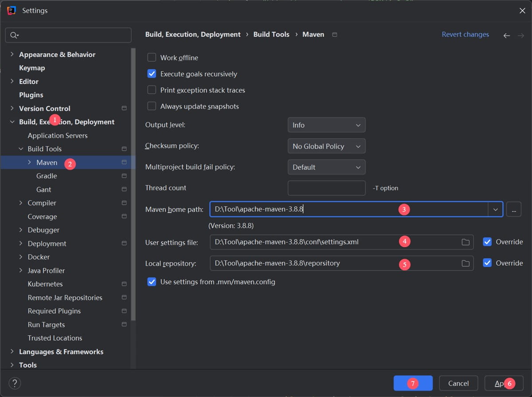The height and width of the screenshot is (397, 532).
Task: Toggle Override for Local repository
Action: (x=487, y=263)
